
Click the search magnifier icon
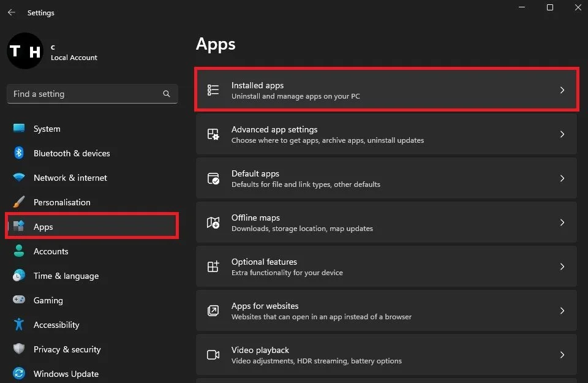167,94
